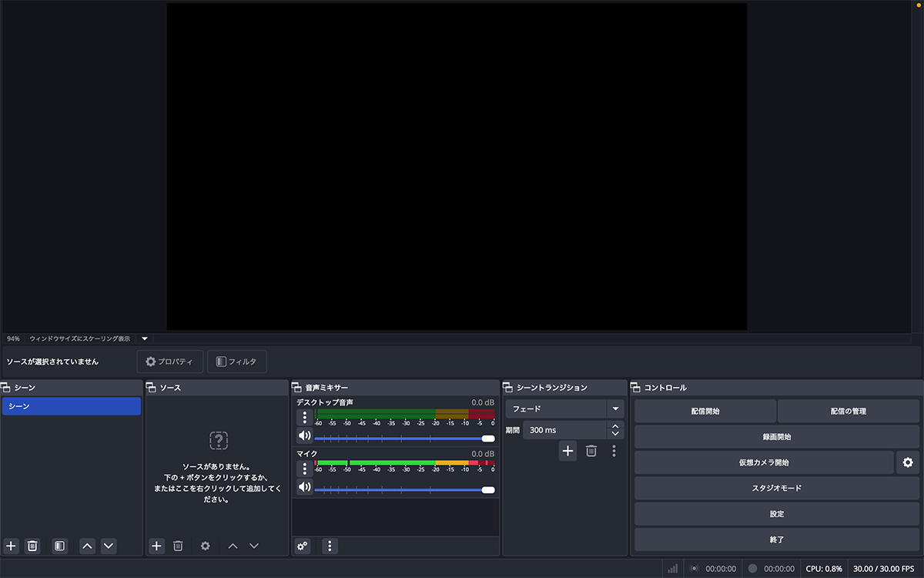The height and width of the screenshot is (578, 924).
Task: Open the scene transition options menu
Action: (614, 451)
